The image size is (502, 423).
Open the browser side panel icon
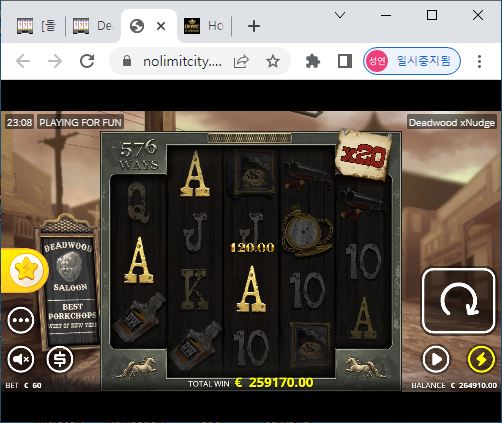tap(345, 61)
